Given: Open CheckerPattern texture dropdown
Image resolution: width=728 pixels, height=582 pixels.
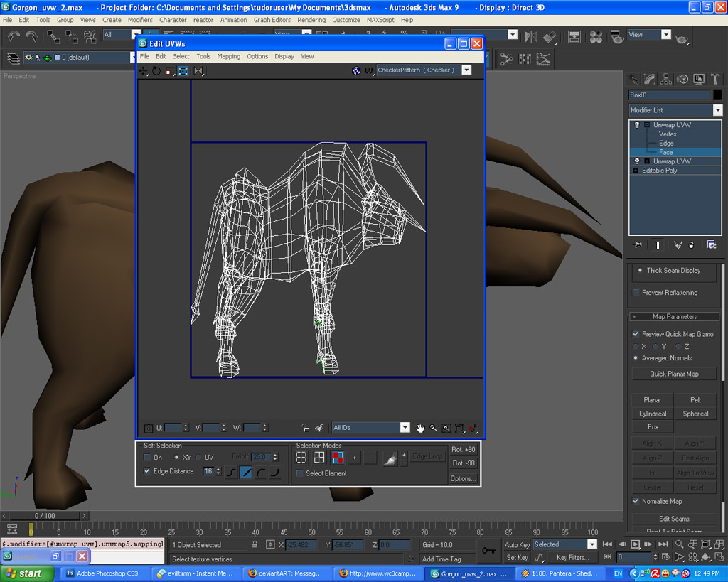Looking at the screenshot, I should coord(466,70).
